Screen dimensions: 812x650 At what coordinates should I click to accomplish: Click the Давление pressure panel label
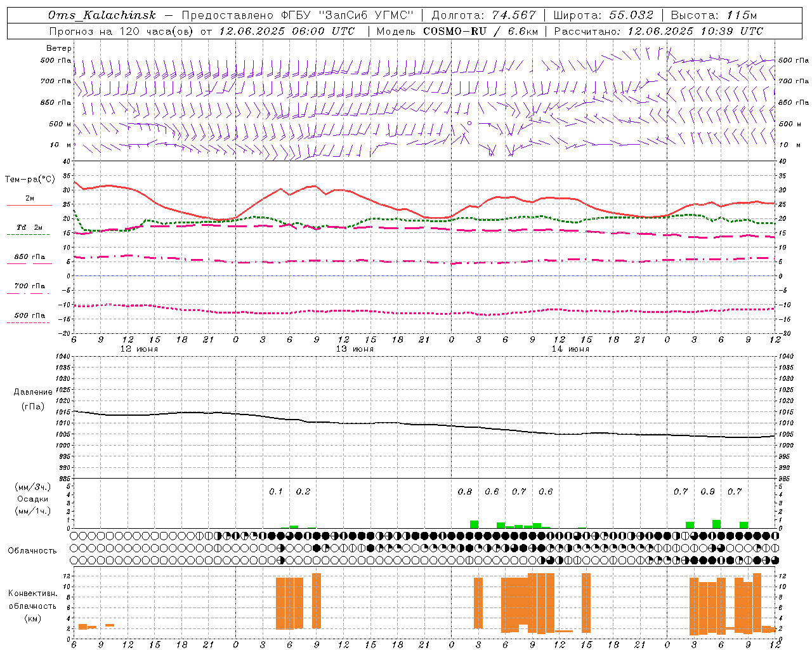33,392
